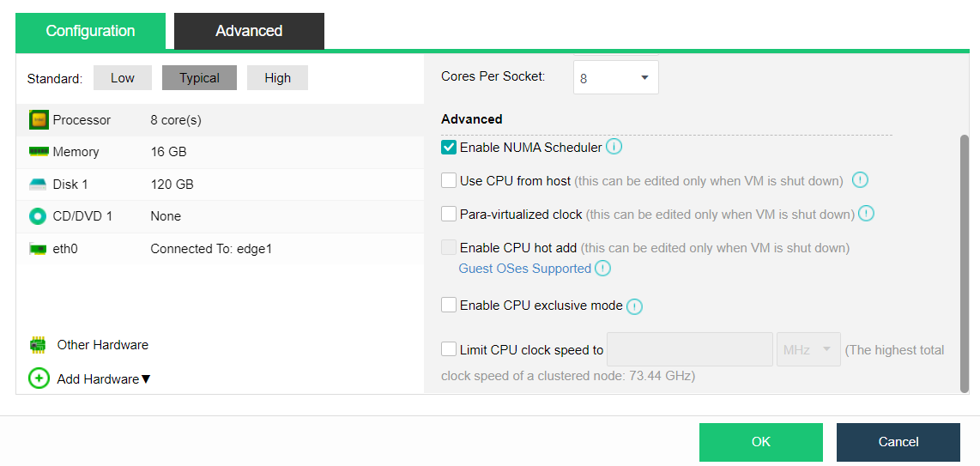Check the Use CPU from host option
Image resolution: width=980 pixels, height=466 pixels.
point(449,181)
